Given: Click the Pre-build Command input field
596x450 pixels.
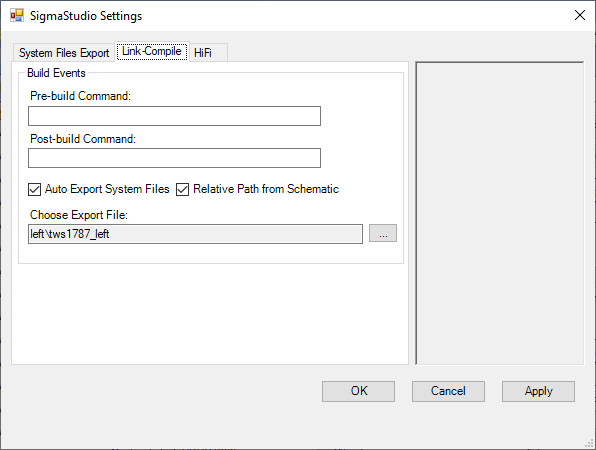Looking at the screenshot, I should pyautogui.click(x=174, y=116).
